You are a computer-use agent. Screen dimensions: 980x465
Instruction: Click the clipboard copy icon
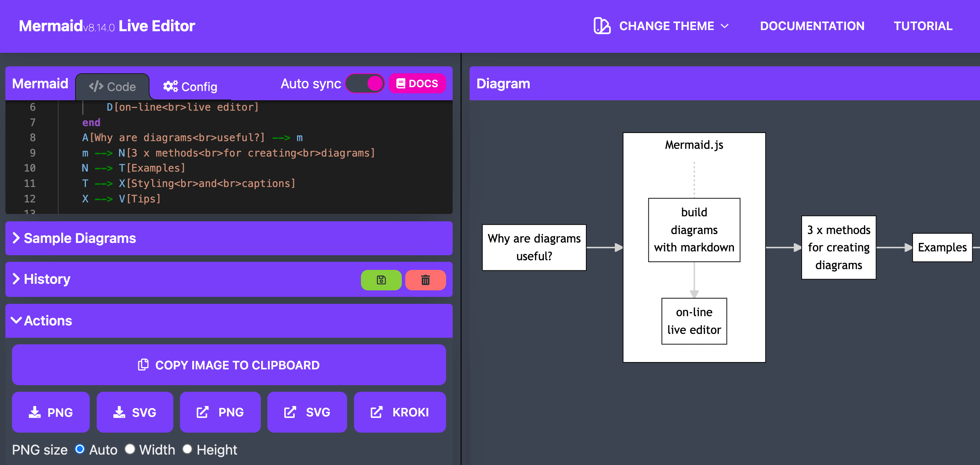pyautogui.click(x=143, y=365)
